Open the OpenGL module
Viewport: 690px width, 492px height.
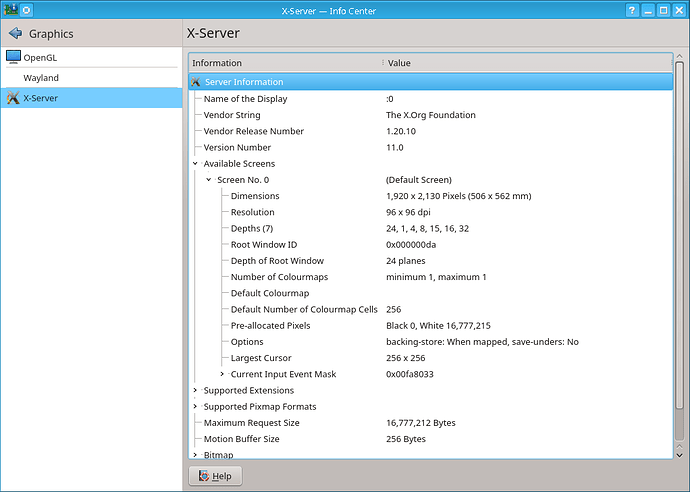(x=92, y=57)
